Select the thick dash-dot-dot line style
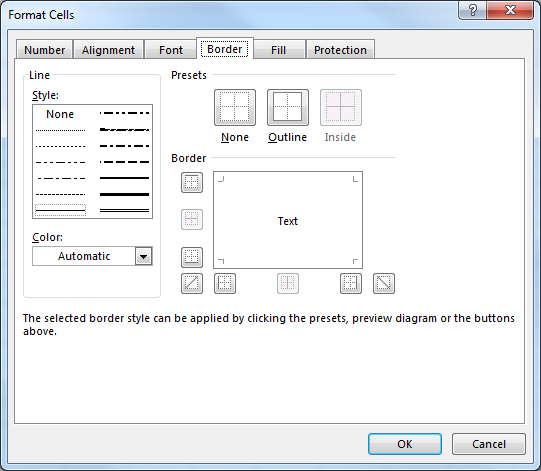541x471 pixels. coord(124,113)
